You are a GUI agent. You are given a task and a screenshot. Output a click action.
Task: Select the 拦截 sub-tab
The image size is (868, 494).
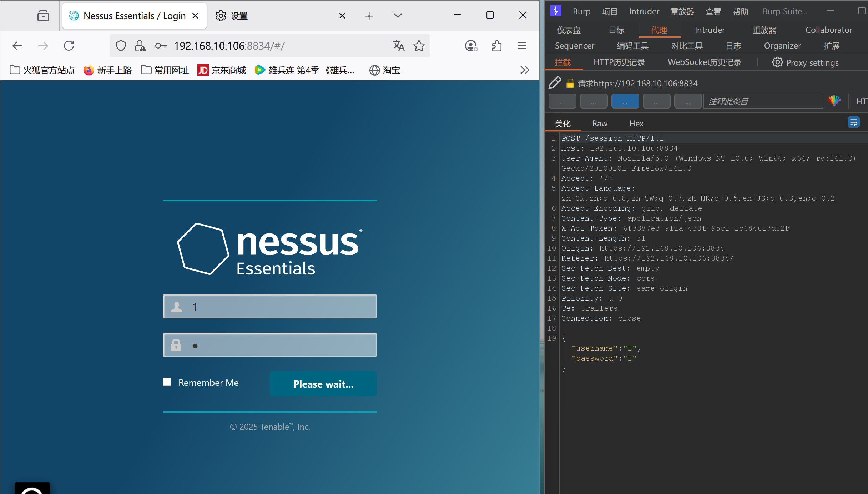click(563, 62)
